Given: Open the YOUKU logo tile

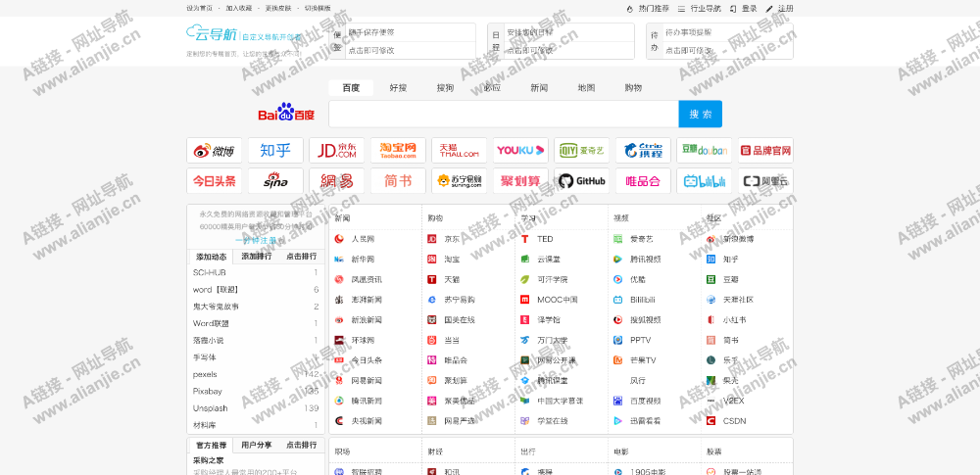Looking at the screenshot, I should (x=520, y=151).
